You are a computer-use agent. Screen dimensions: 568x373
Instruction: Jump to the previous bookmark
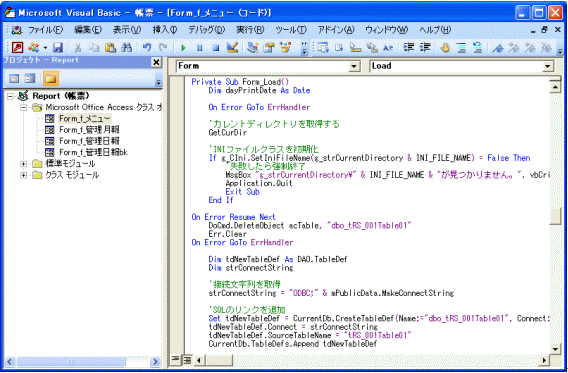tap(530, 47)
